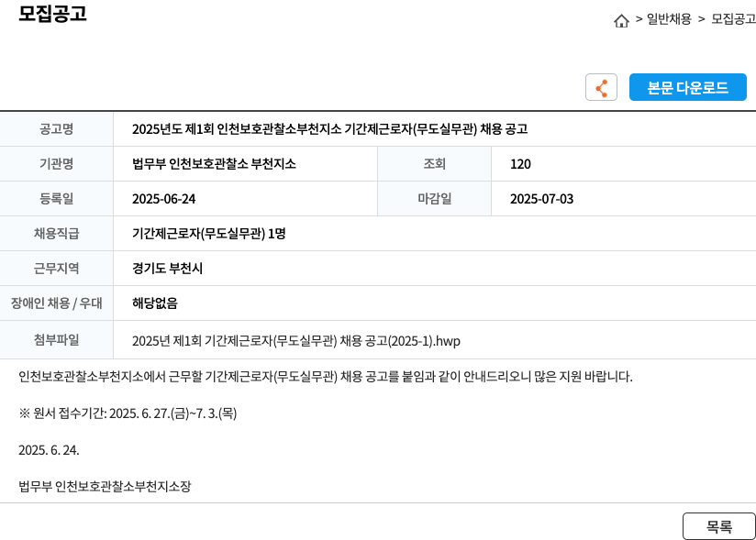Click the agency name 법무부 인천보호관찰소 부천지소
Viewport: 756px width, 540px height.
click(x=214, y=164)
